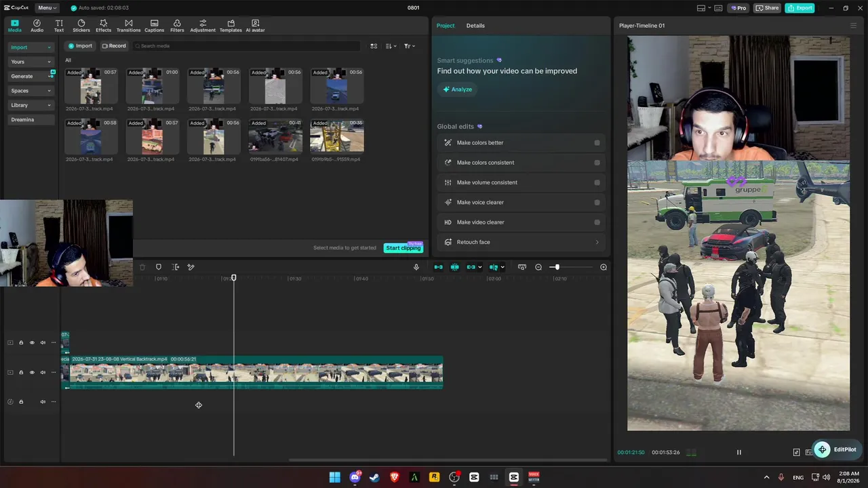Open the media filter dropdown
This screenshot has height=488, width=868.
(x=409, y=46)
